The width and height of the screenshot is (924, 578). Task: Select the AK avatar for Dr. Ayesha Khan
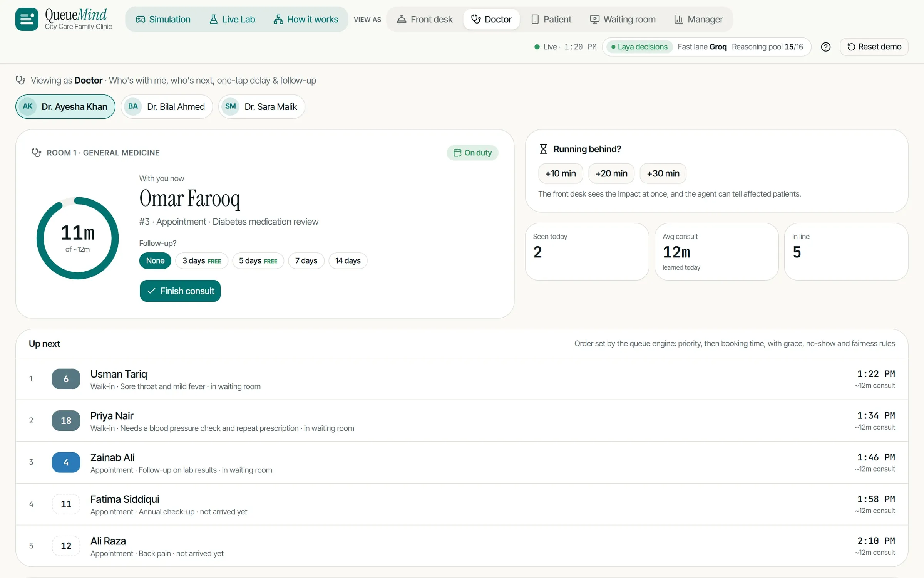28,106
